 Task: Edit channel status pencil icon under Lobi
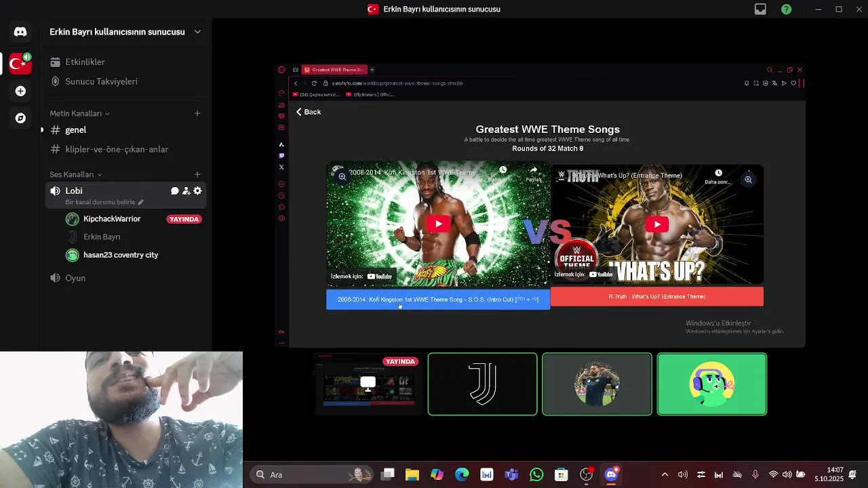[140, 202]
